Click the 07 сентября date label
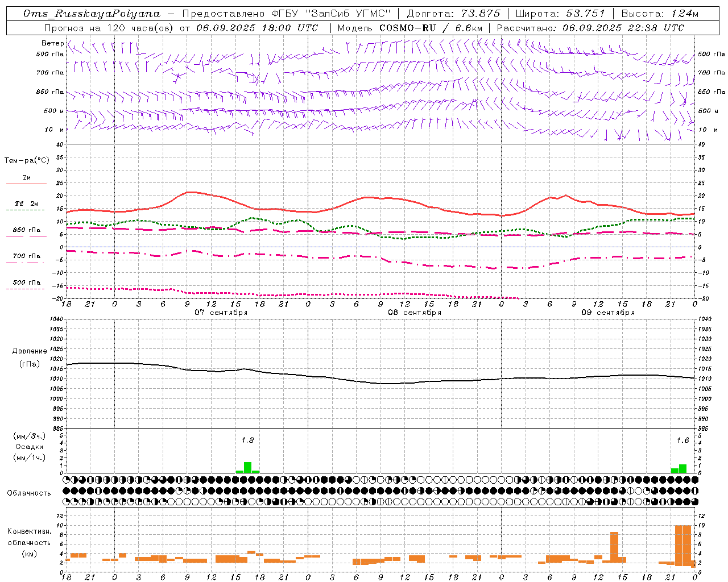Image resolution: width=728 pixels, height=582 pixels. point(221,313)
